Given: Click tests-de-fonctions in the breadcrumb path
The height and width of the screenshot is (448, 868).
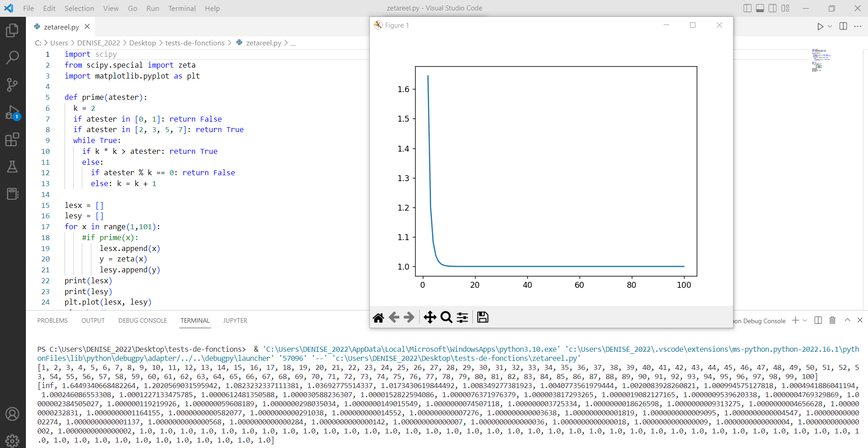Looking at the screenshot, I should pos(195,43).
